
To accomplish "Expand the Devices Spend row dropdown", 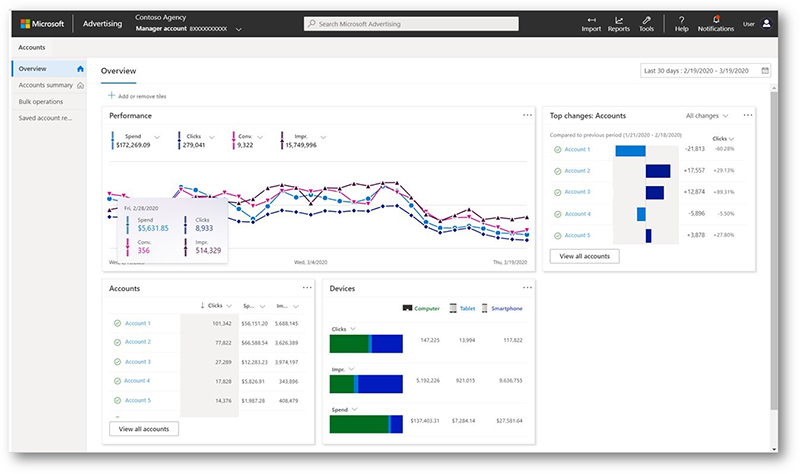I will pyautogui.click(x=355, y=409).
